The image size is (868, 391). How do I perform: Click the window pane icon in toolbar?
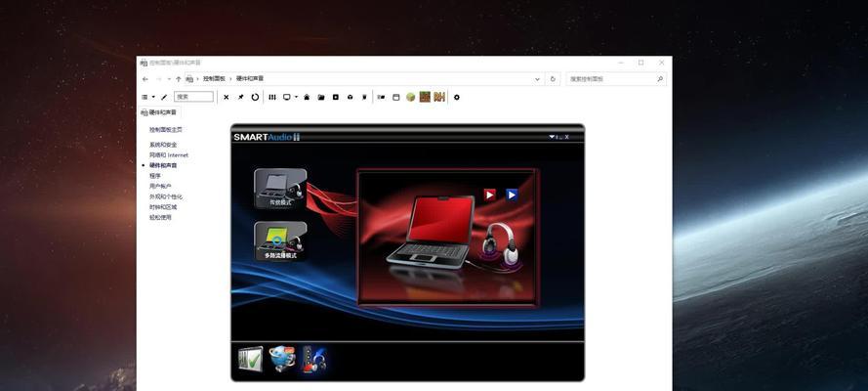[395, 97]
